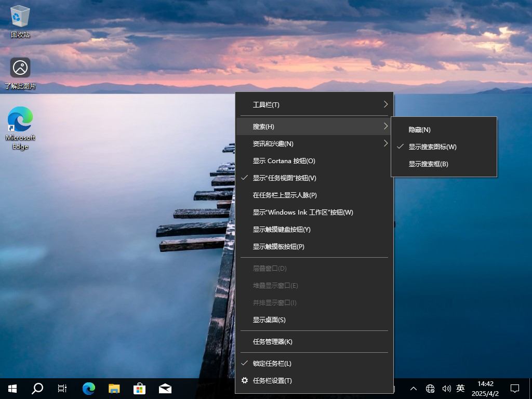Open Task View from the taskbar
Viewport: 532px width, 399px height.
click(62, 389)
